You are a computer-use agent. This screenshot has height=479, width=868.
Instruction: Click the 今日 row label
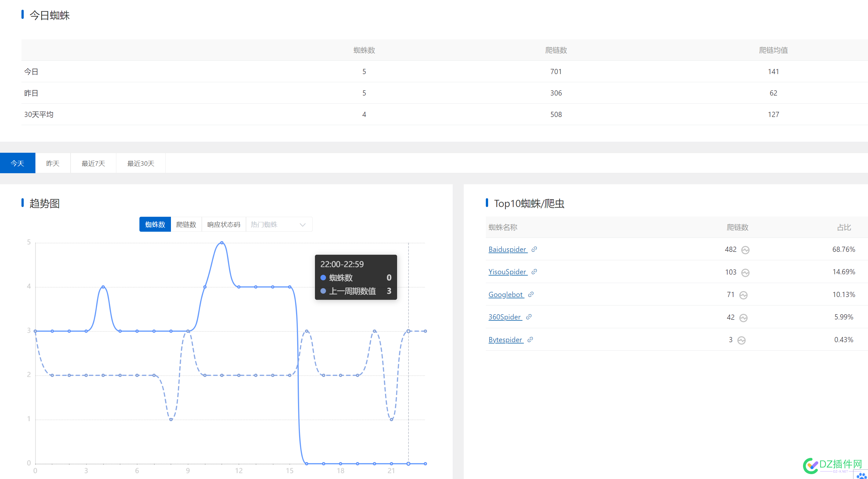coord(31,71)
